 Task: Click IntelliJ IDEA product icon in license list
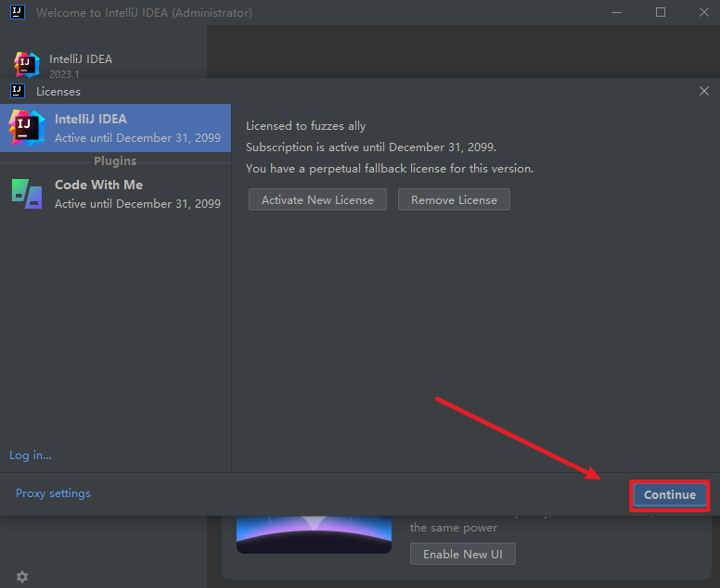27,128
